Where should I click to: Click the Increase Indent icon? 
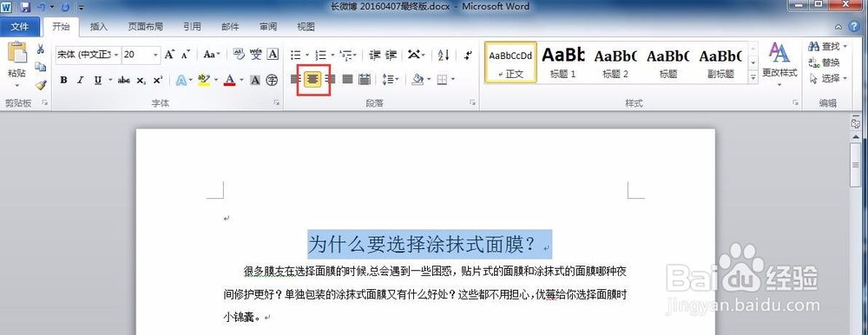[391, 55]
